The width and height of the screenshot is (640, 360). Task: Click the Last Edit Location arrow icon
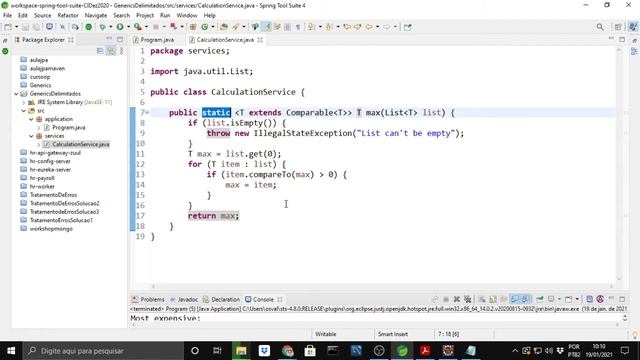(347, 27)
